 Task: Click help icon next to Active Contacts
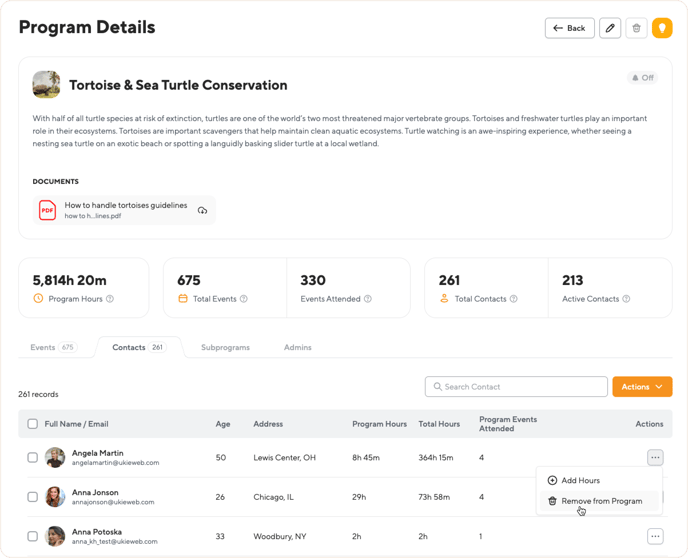(626, 299)
